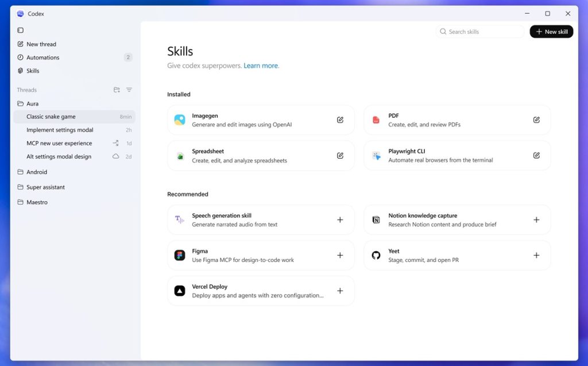Screen dimensions: 588x366
Task: Add the Speech generation skill
Action: (340, 219)
